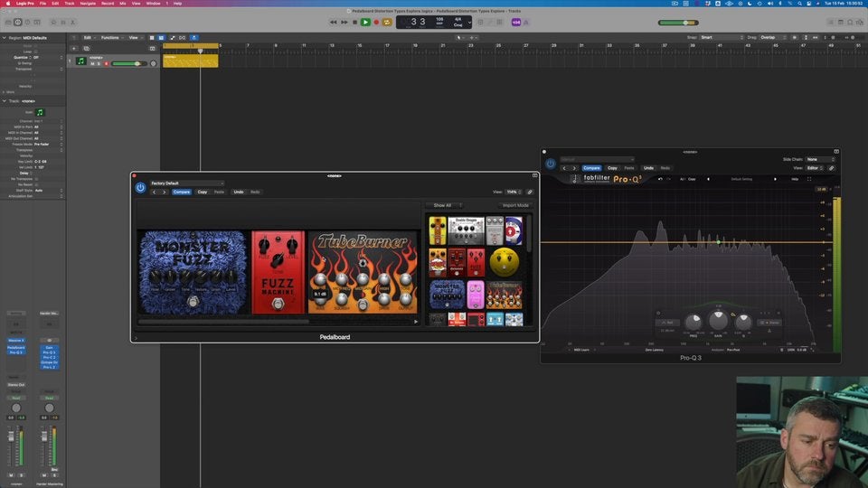The image size is (868, 488).
Task: Click the yellow smiley face pedal thumbnail
Action: pyautogui.click(x=505, y=262)
